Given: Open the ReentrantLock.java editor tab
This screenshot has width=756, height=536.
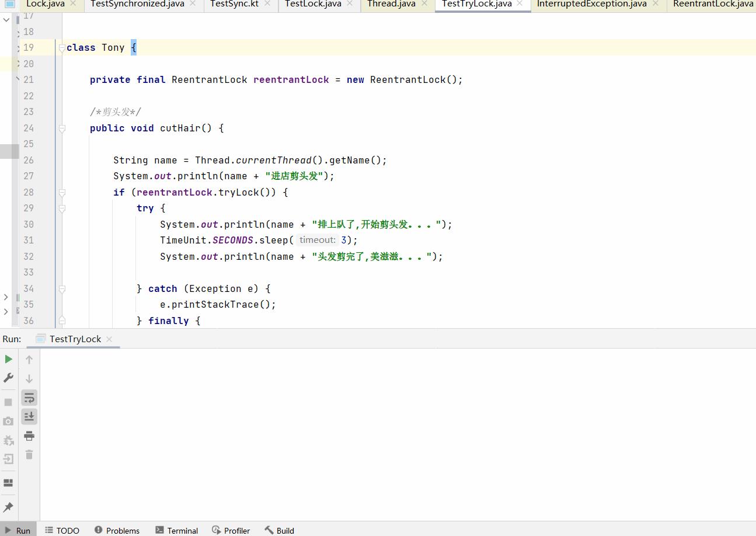Looking at the screenshot, I should coord(713,4).
